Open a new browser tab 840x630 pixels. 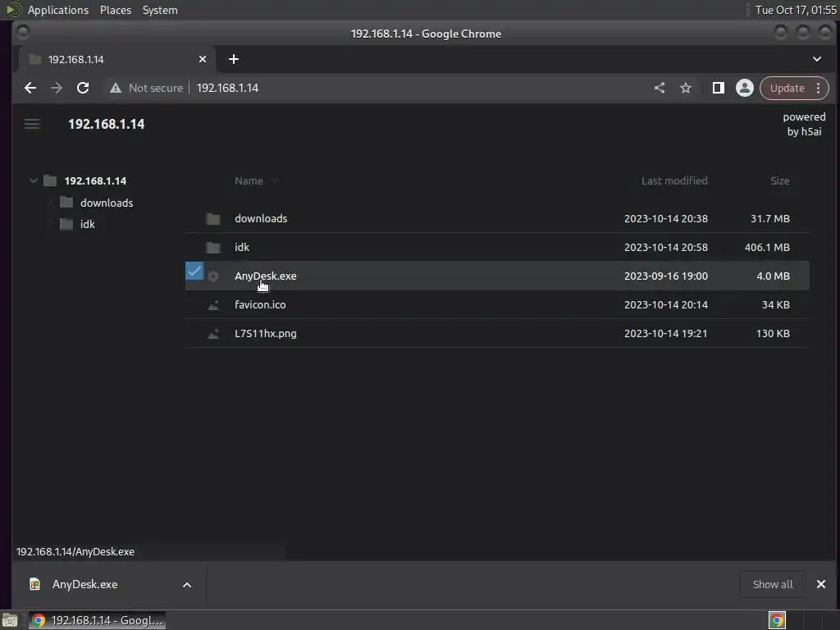234,59
